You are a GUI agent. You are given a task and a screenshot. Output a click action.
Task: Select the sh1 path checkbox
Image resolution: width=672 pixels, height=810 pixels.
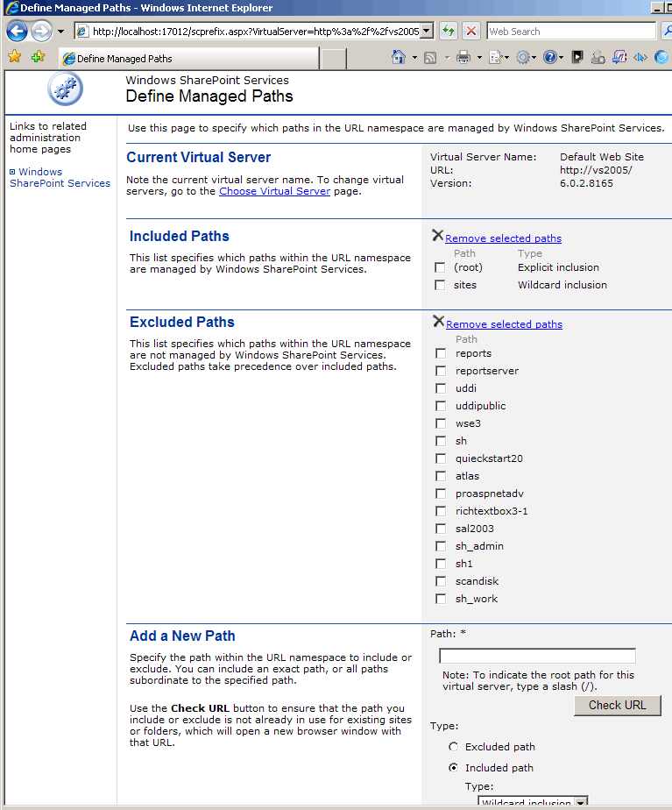coord(441,565)
